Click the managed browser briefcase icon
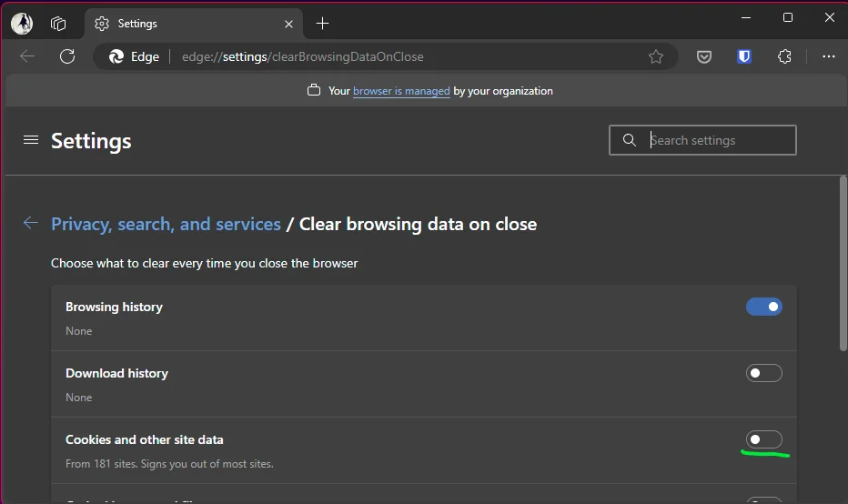Image resolution: width=848 pixels, height=504 pixels. click(314, 90)
